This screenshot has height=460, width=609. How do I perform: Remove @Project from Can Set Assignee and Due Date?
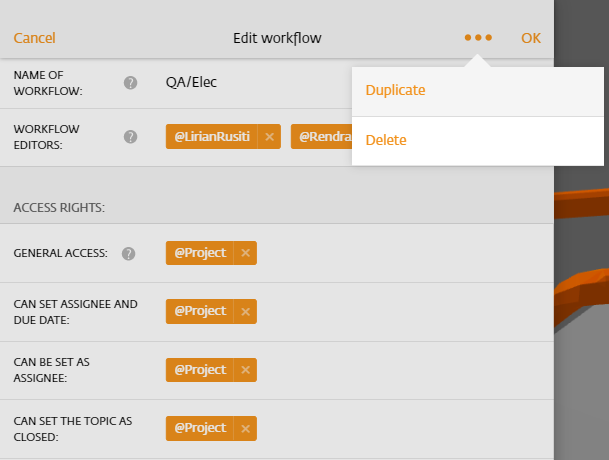pos(245,312)
